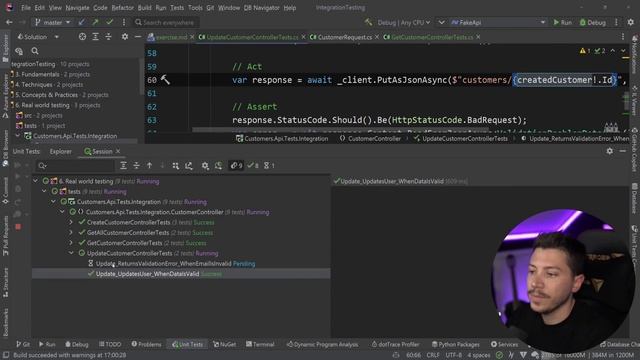Select Customers.Api.Tests.Integration in Solution tree
Viewport: 640px width, 360px height.
click(x=75, y=136)
